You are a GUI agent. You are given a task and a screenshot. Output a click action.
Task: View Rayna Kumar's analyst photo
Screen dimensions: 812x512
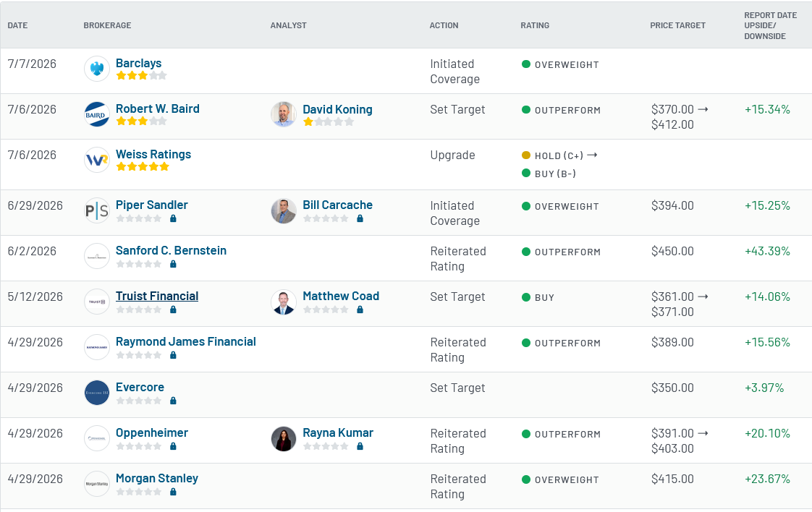284,438
